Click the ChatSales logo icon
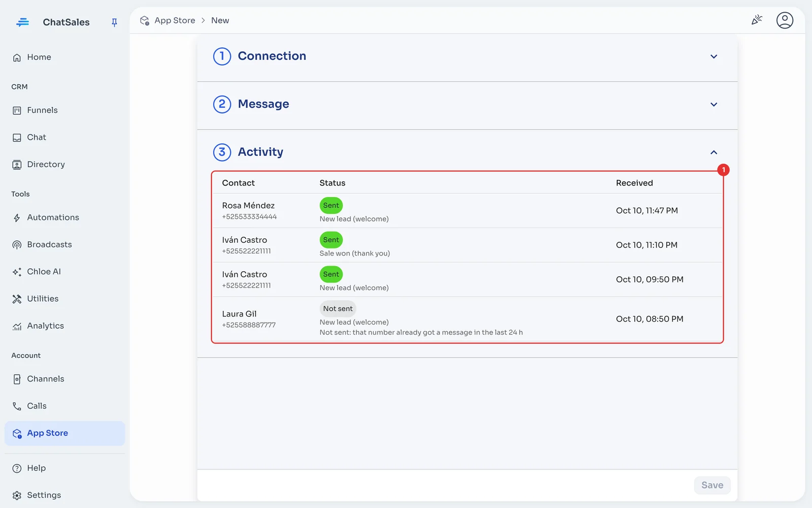 coord(22,22)
